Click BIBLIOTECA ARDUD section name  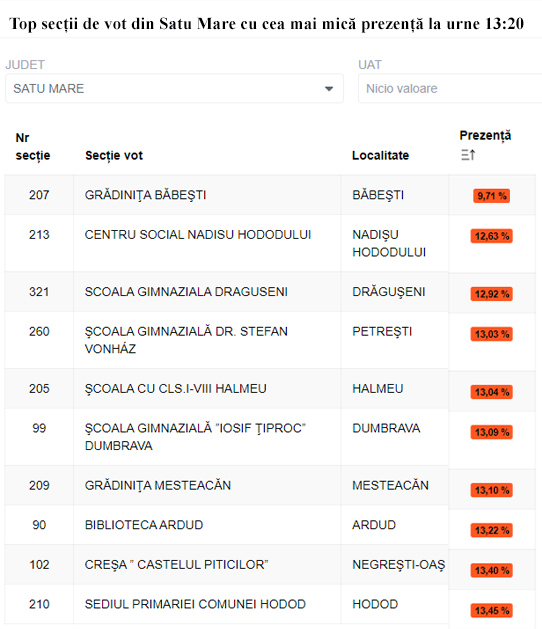(x=144, y=525)
